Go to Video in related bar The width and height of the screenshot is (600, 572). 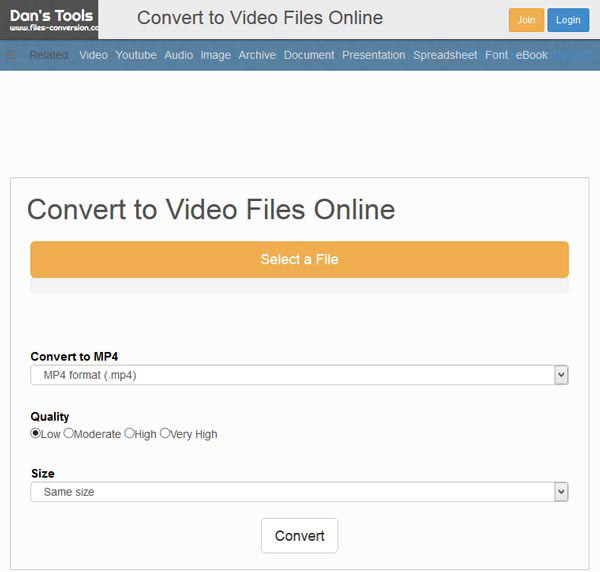pyautogui.click(x=93, y=55)
